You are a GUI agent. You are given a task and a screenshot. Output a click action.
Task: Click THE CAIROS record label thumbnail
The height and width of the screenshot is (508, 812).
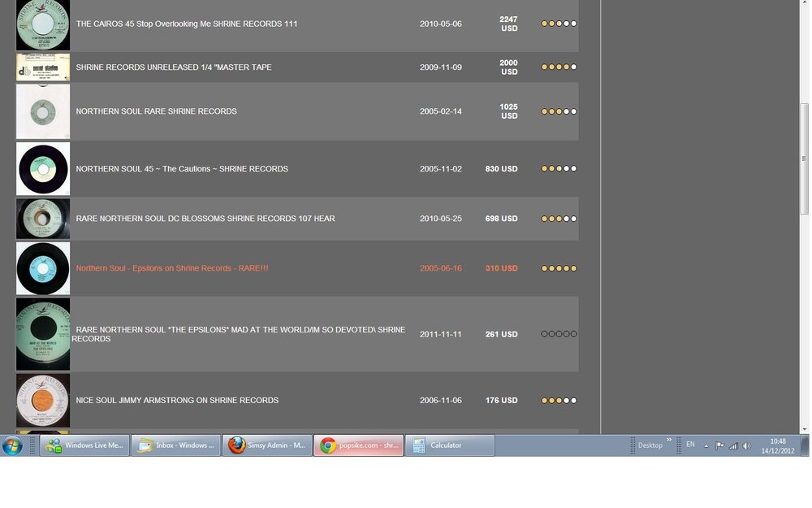[43, 25]
